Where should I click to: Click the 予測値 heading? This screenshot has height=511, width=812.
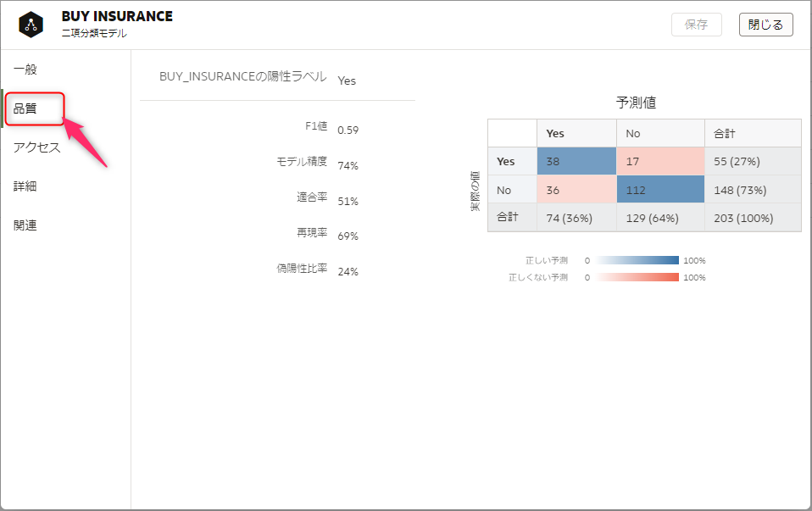[636, 103]
